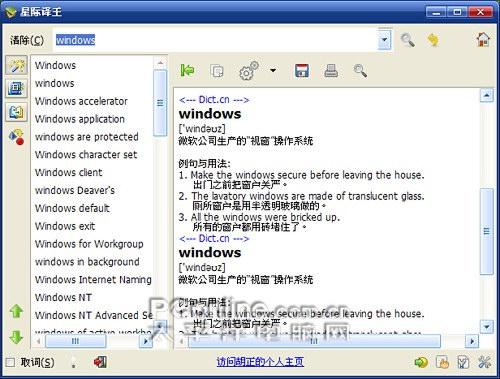The width and height of the screenshot is (500, 379).
Task: Select 'Windows client' in the word list
Action: coord(69,172)
